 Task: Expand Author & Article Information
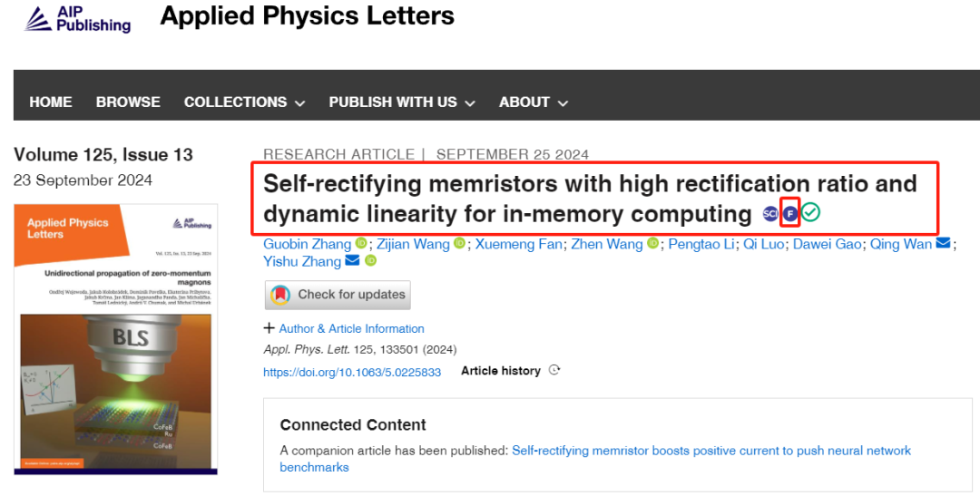tap(344, 328)
